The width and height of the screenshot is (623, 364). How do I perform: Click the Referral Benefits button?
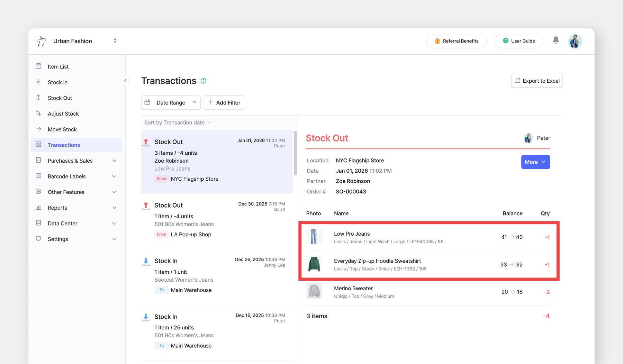456,41
